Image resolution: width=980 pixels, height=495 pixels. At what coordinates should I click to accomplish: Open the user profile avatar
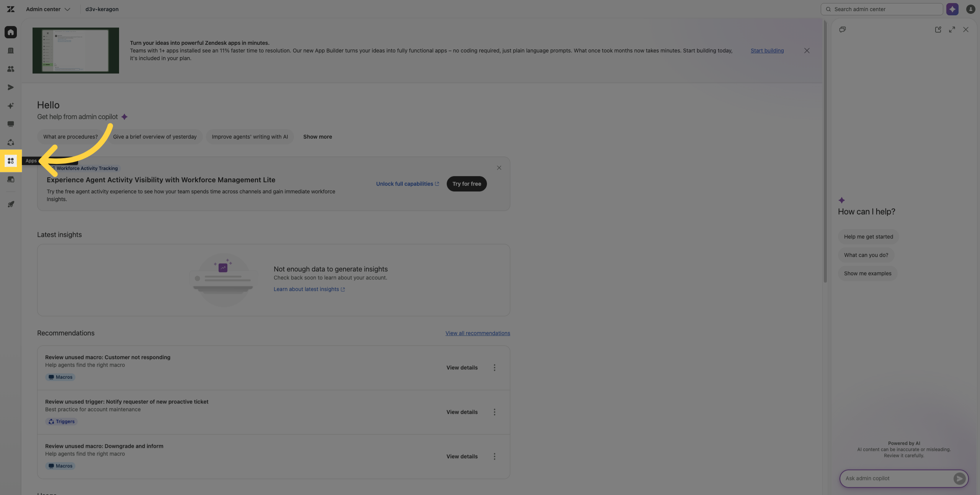point(970,9)
